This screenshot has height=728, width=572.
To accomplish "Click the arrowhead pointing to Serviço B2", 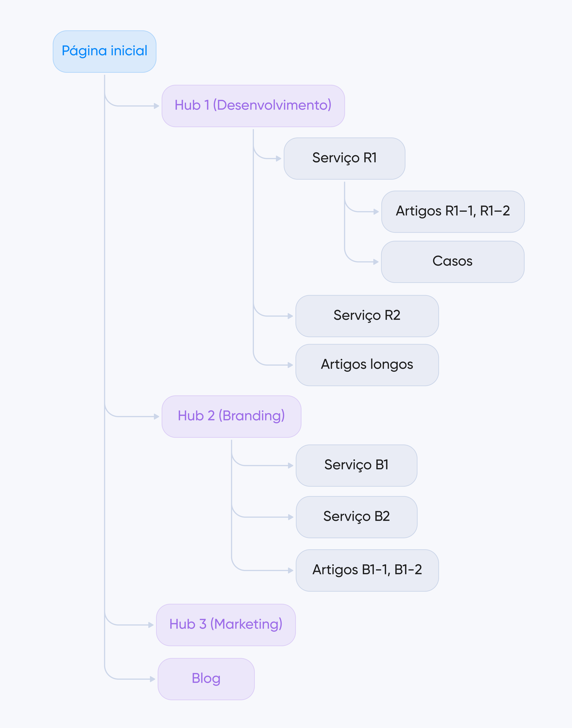I will (x=291, y=517).
